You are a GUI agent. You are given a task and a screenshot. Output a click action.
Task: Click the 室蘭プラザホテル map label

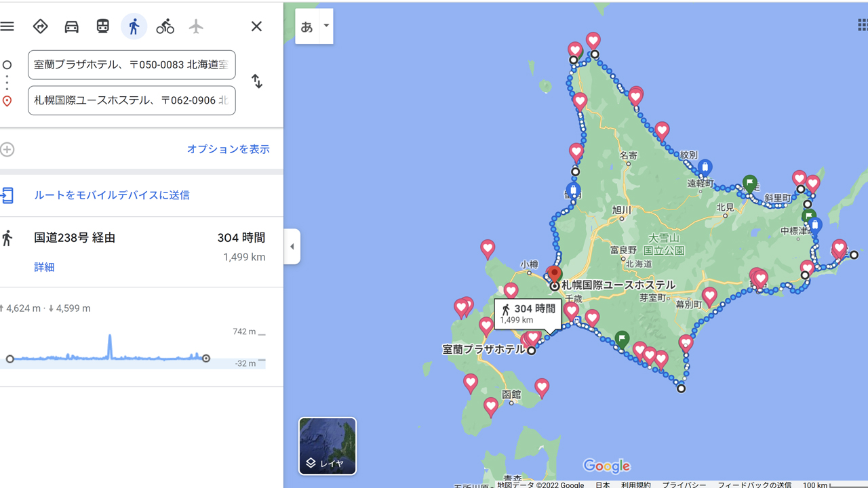pos(484,350)
